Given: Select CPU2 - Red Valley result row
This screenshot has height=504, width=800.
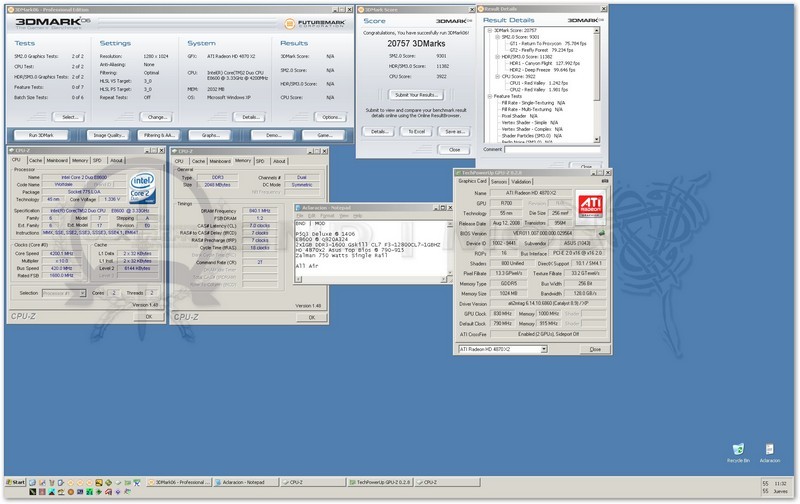Looking at the screenshot, I should [538, 90].
